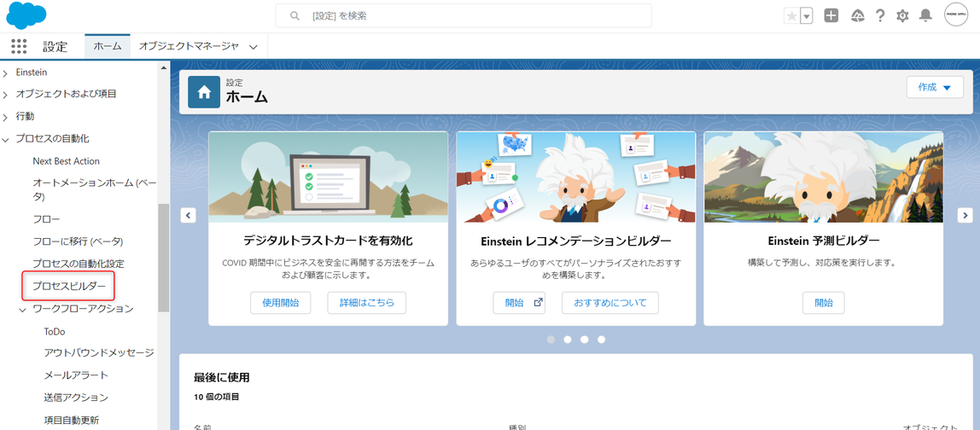This screenshot has height=430, width=980.
Task: Open プロセスの自動化設定 in sidebar
Action: click(79, 264)
